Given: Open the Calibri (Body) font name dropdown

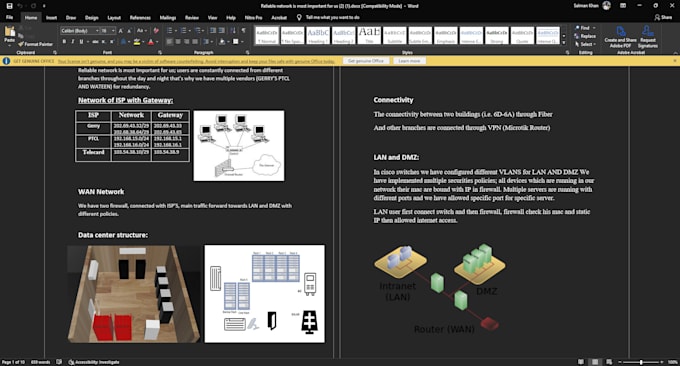Looking at the screenshot, I should (97, 31).
